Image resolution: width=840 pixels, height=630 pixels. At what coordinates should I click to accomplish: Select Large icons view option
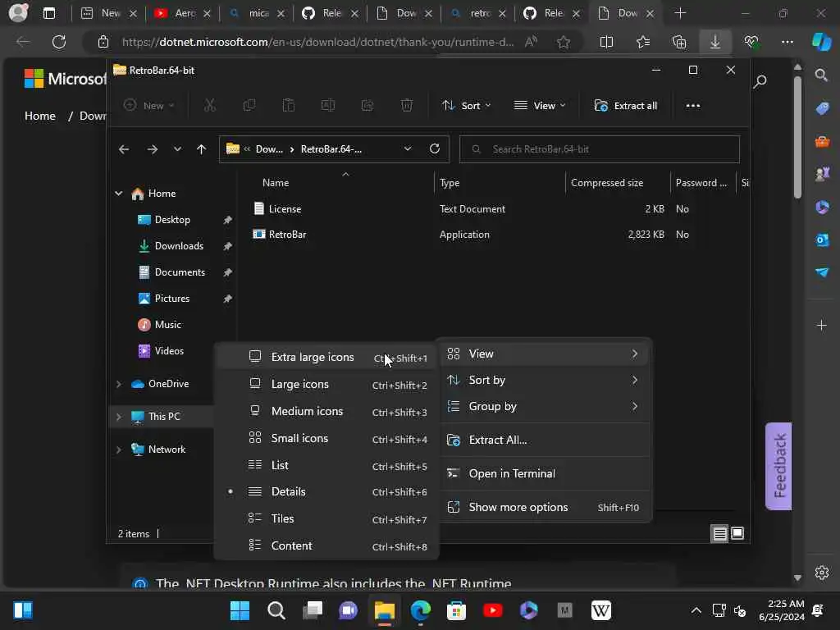[326, 385]
